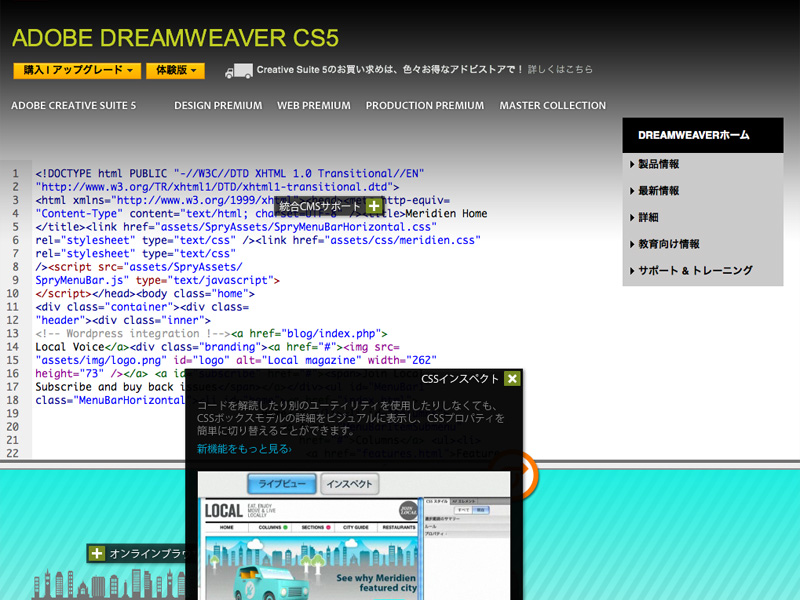Click the CSSインスペクト popup title
This screenshot has height=600, width=800.
[460, 379]
